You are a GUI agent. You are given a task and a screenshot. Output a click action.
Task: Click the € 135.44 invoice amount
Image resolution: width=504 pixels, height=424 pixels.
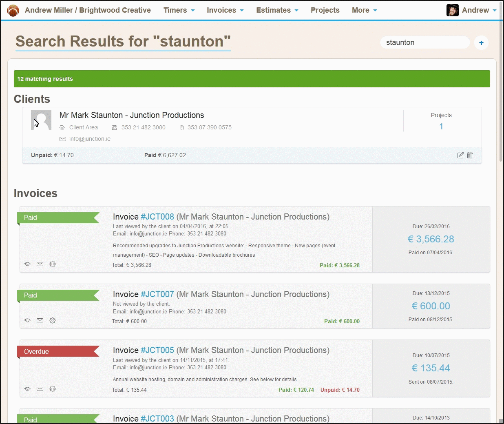431,368
